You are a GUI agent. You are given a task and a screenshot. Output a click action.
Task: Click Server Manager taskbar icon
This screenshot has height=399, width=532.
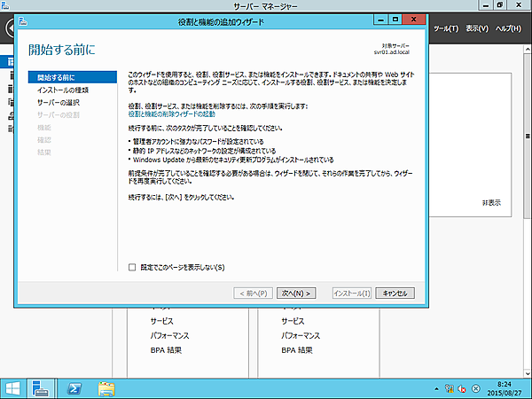[41, 389]
